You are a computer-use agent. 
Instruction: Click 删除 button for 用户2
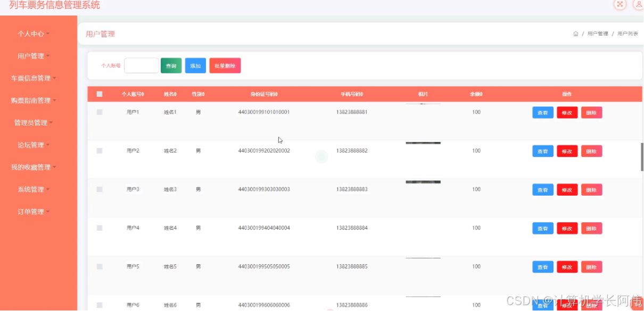(x=592, y=151)
